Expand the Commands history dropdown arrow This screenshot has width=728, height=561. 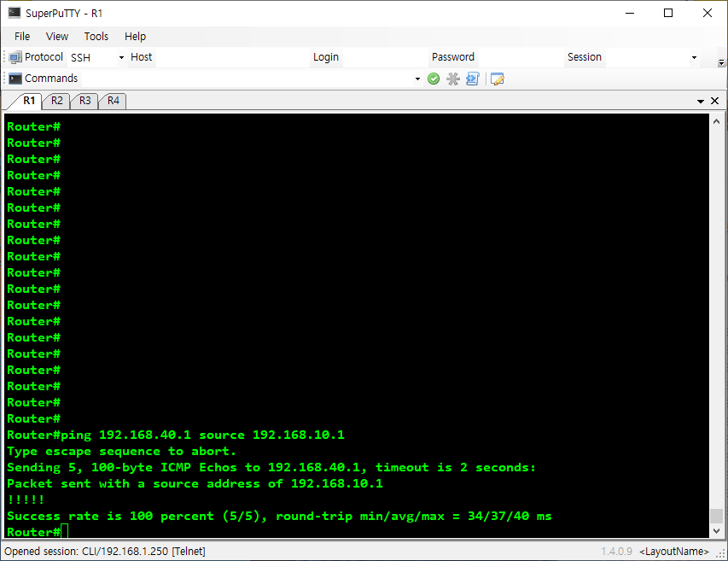[x=417, y=79]
